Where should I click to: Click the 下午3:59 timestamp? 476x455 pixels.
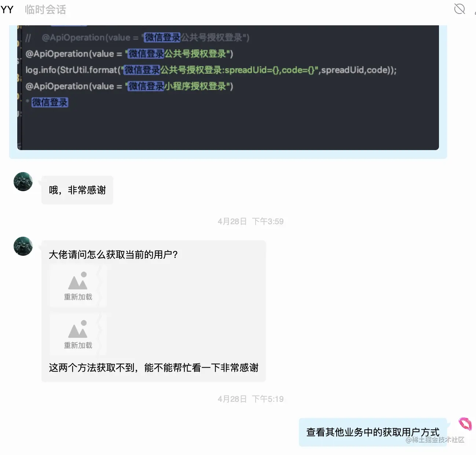point(268,221)
